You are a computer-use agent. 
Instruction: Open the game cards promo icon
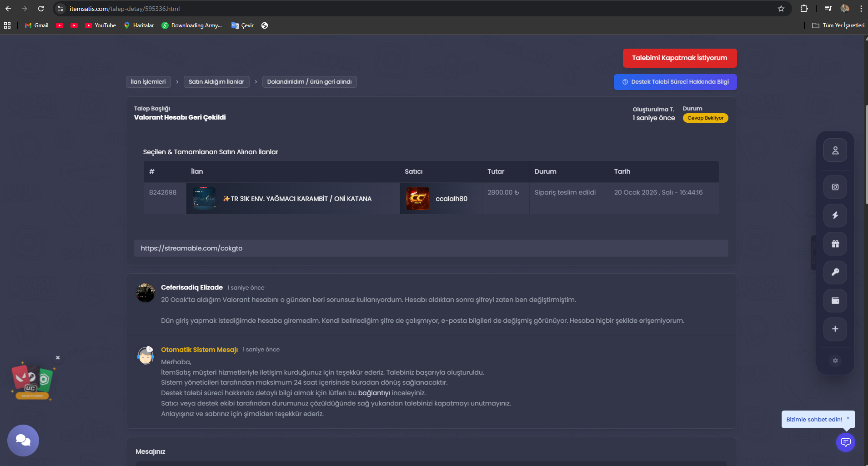32,381
